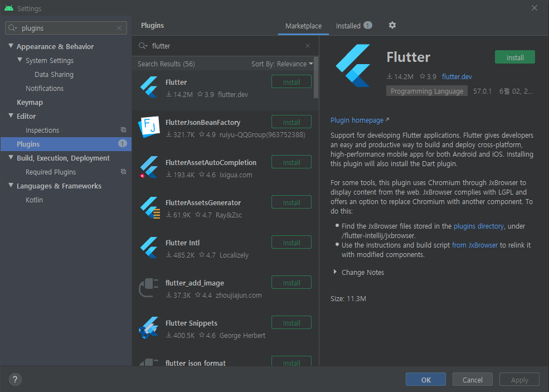The height and width of the screenshot is (392, 549).
Task: Click the Size: 11.3M text
Action: click(348, 299)
